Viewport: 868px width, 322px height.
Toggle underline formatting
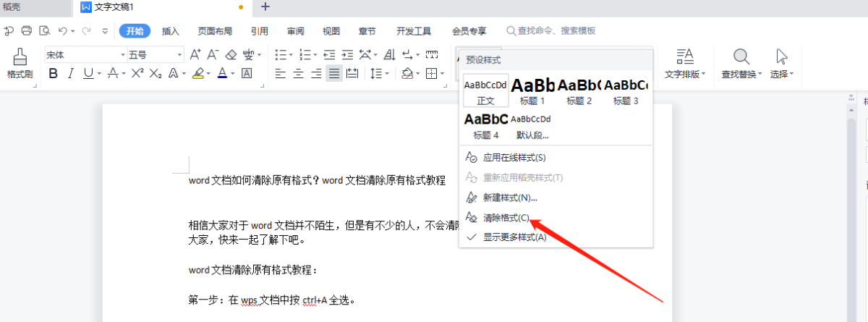pos(88,73)
